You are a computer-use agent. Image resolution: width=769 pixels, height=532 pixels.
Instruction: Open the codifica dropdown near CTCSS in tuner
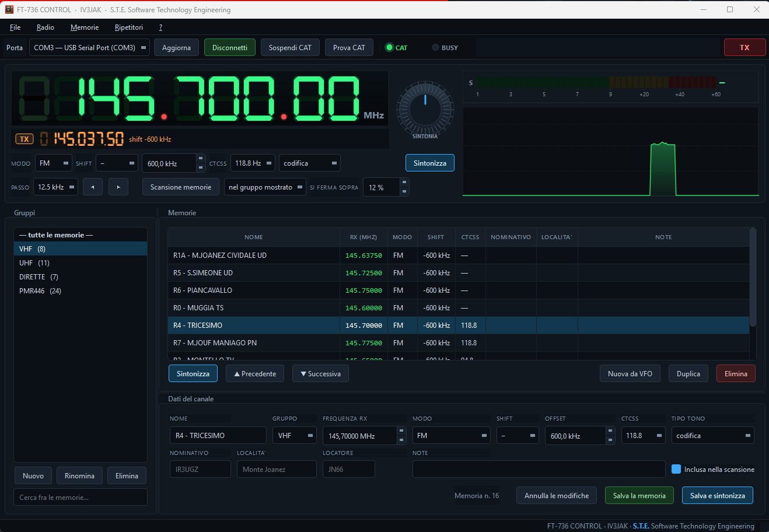[x=310, y=163]
